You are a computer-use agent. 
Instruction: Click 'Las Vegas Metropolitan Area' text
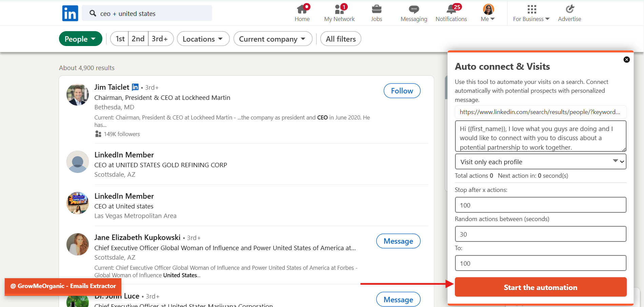click(135, 216)
